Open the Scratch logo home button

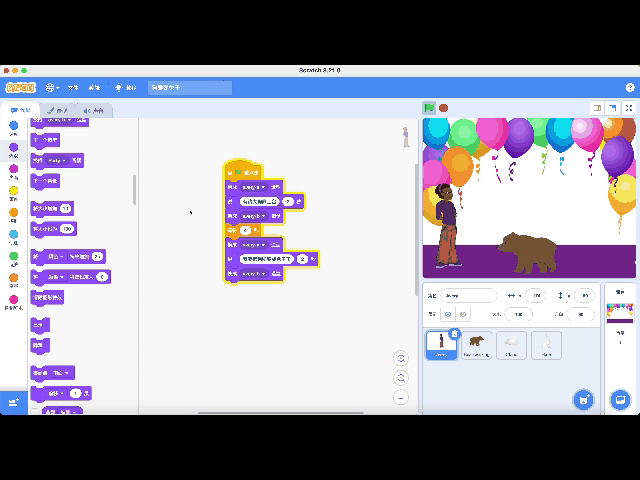point(20,87)
